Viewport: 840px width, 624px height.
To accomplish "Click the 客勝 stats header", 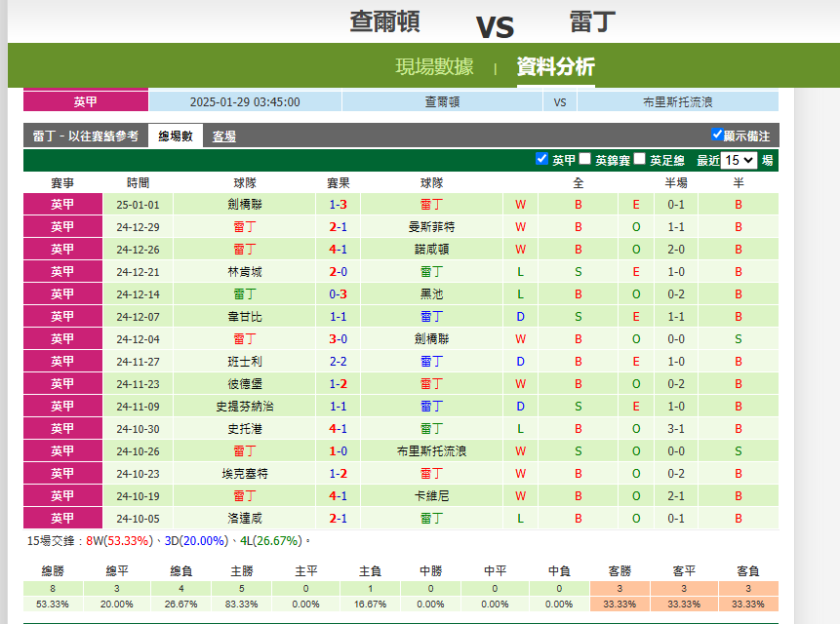I will 620,571.
